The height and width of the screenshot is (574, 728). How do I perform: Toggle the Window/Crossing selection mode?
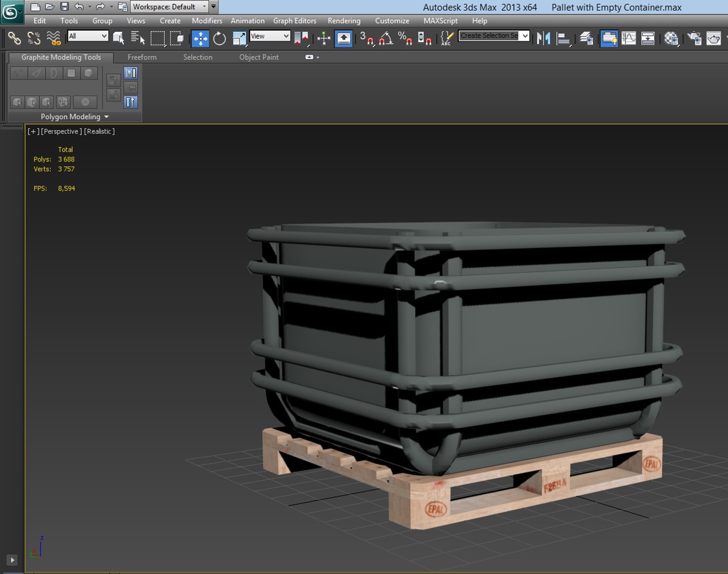(x=176, y=38)
